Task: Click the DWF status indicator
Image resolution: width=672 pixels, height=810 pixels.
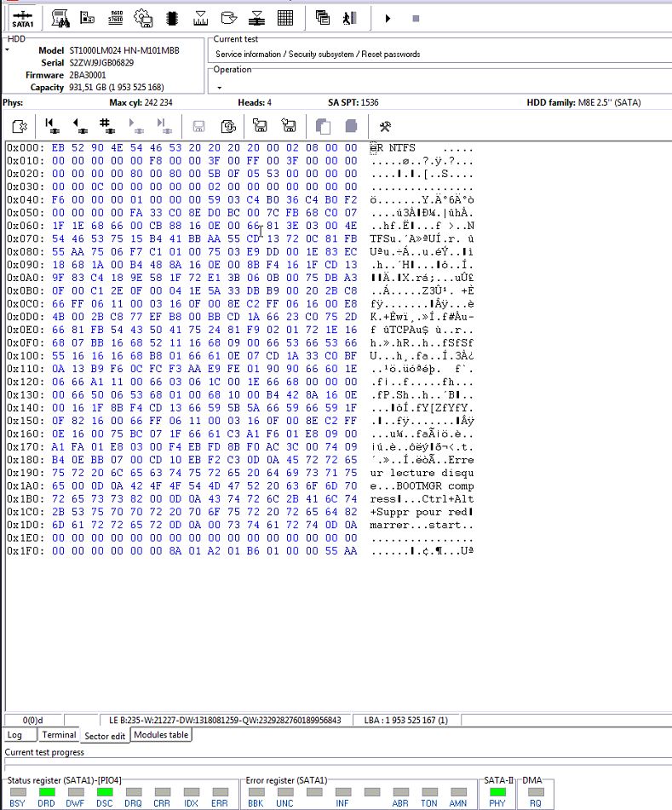Action: [76, 792]
